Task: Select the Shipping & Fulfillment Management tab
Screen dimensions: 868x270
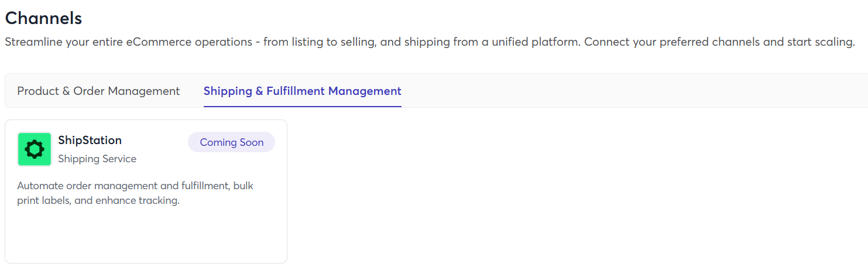Action: 302,91
